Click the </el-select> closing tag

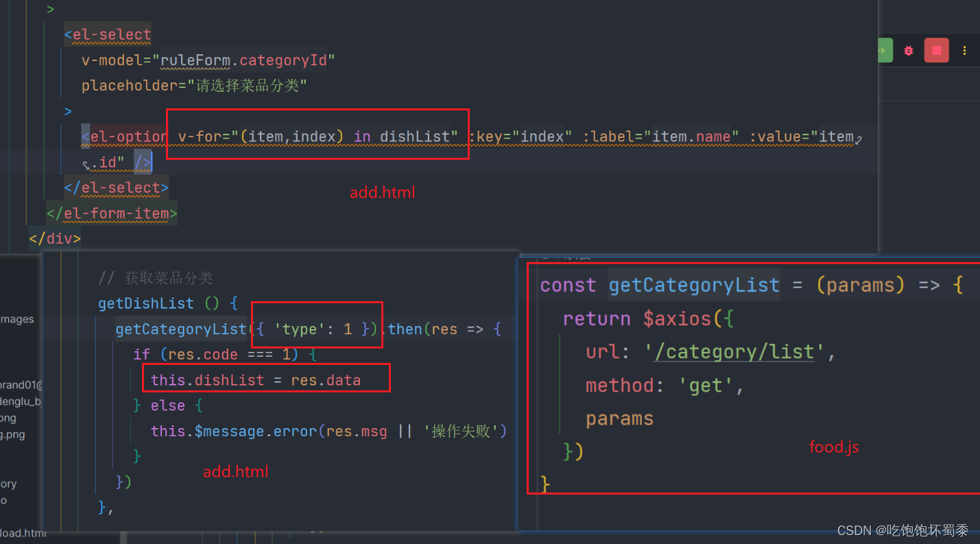click(x=116, y=187)
